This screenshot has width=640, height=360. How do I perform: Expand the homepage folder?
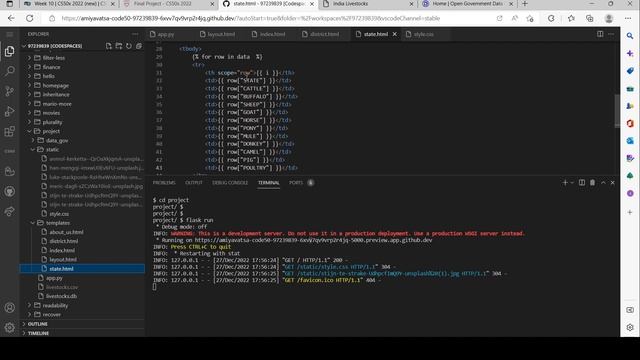coord(56,85)
